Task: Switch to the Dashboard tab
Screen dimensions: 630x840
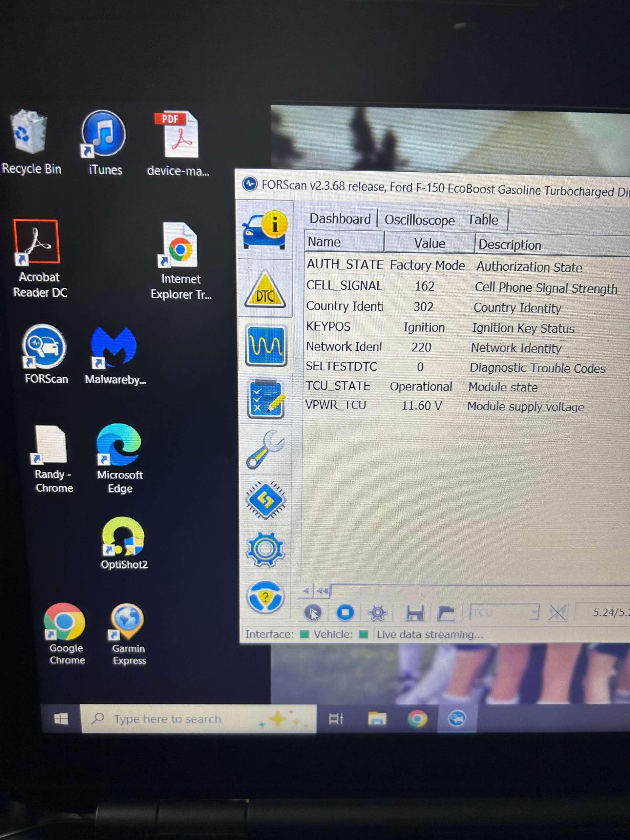Action: pos(340,219)
